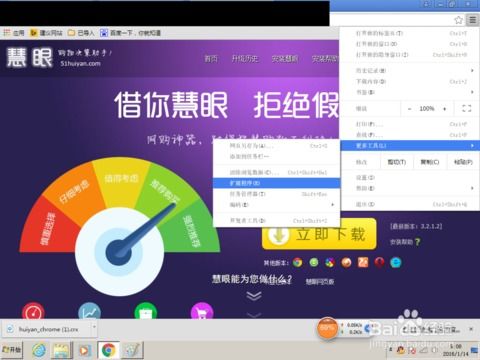Click the green feature circle icon
Viewport: 480px width, 360px height.
click(146, 311)
